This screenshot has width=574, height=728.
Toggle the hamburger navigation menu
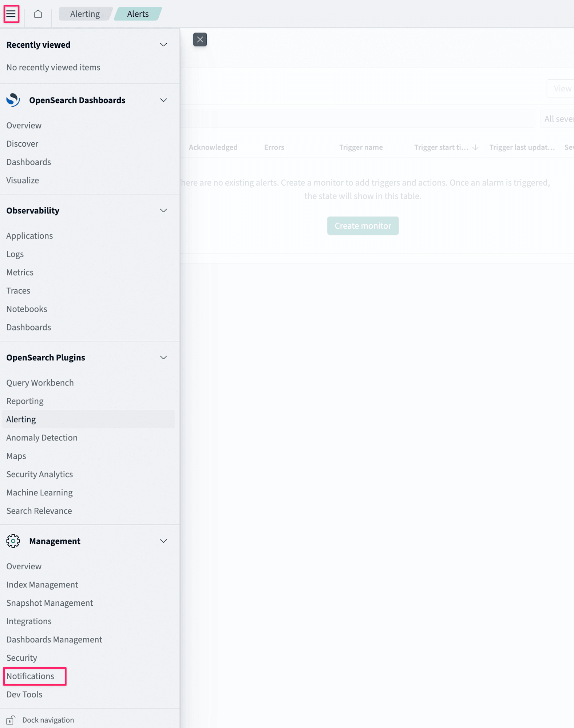tap(11, 14)
